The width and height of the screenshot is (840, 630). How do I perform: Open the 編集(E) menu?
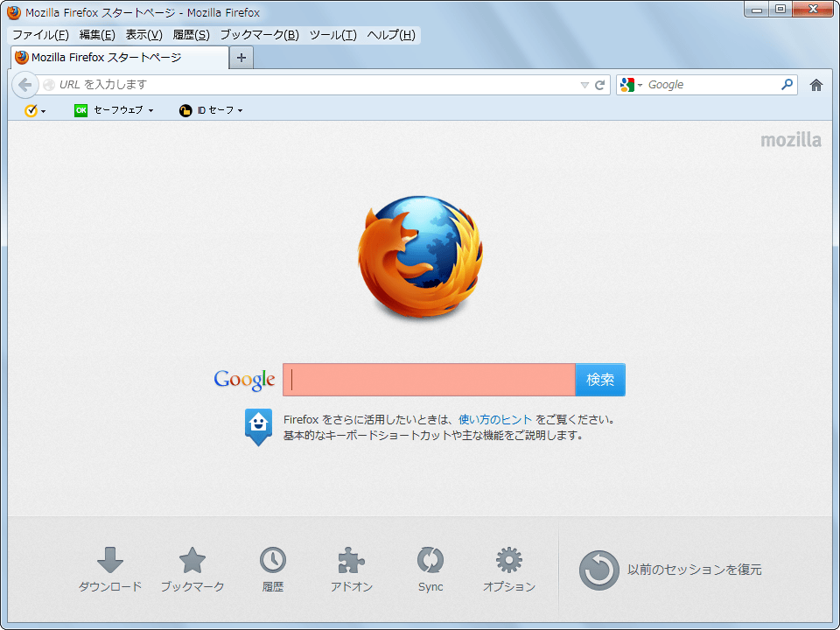(97, 35)
